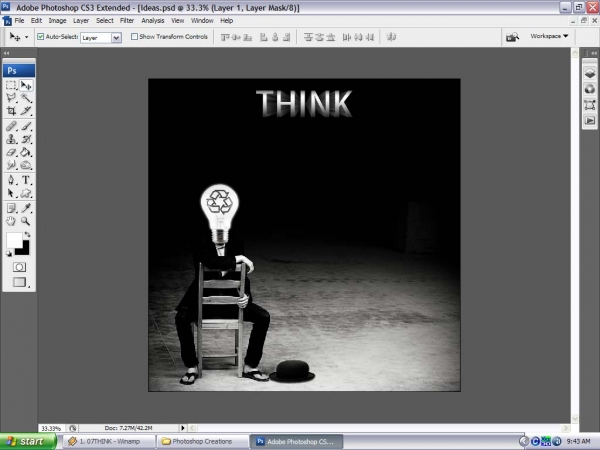The image size is (600, 450).
Task: Select the Eyedropper tool
Action: click(x=26, y=208)
